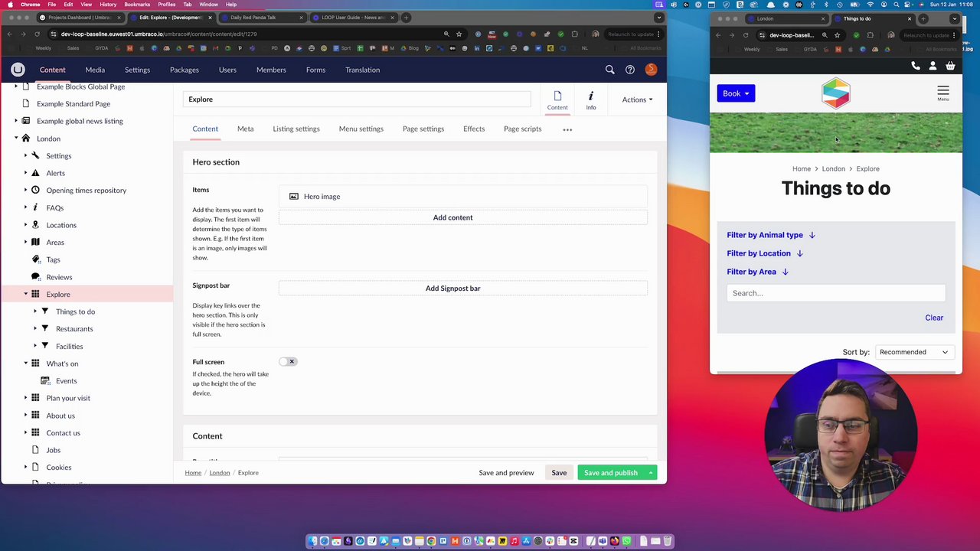
Task: Expand the Things to do tree node
Action: 35,311
